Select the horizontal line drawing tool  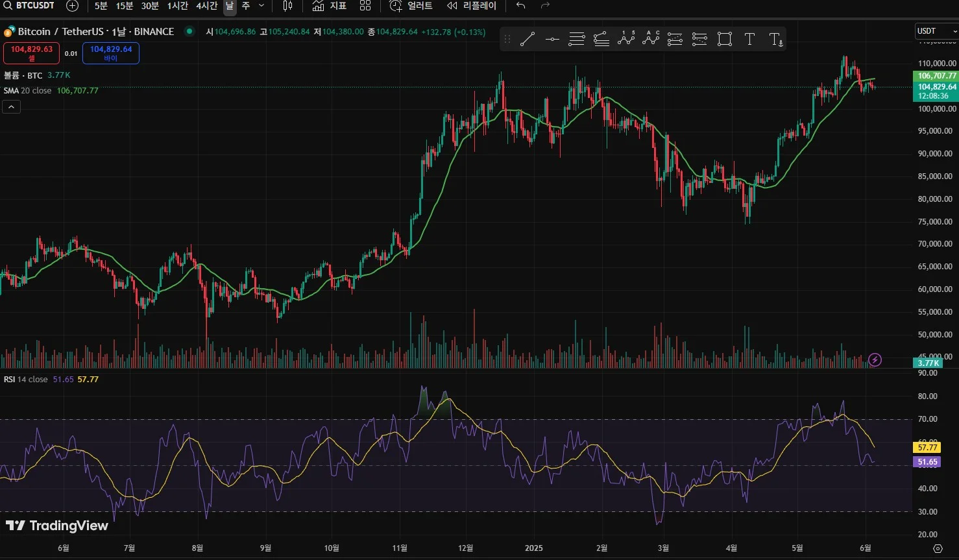552,40
